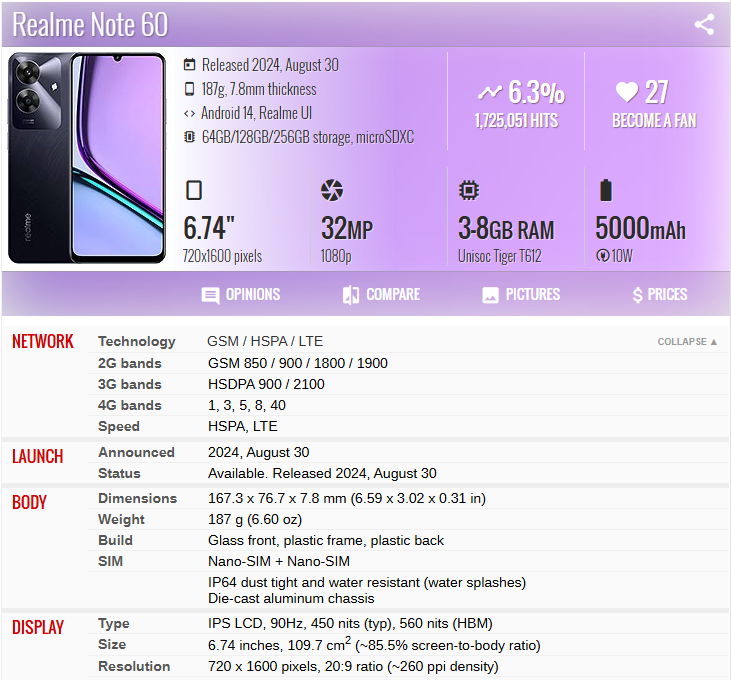Image resolution: width=731 pixels, height=680 pixels.
Task: Click the Compare phones icon
Action: point(351,295)
